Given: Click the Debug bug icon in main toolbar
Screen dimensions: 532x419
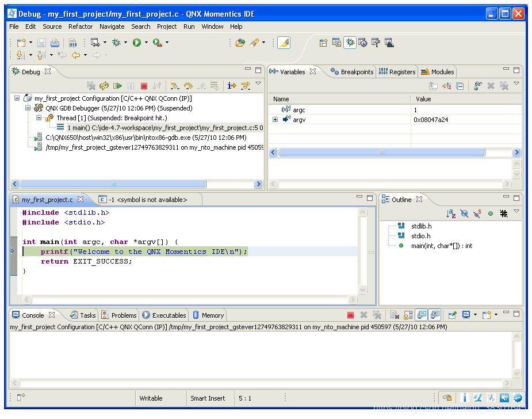Looking at the screenshot, I should 116,43.
